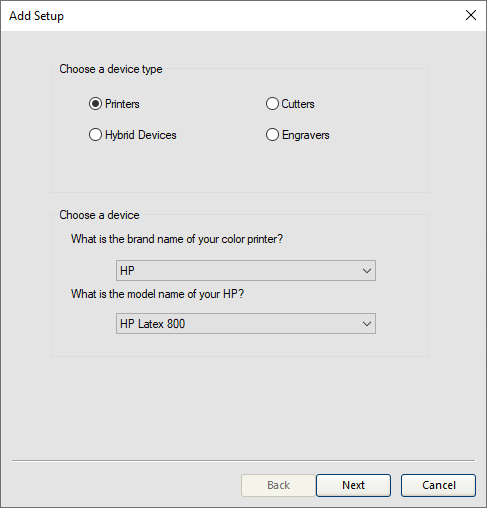Image resolution: width=487 pixels, height=508 pixels.
Task: Choose the Cutters device type option
Action: pos(272,104)
